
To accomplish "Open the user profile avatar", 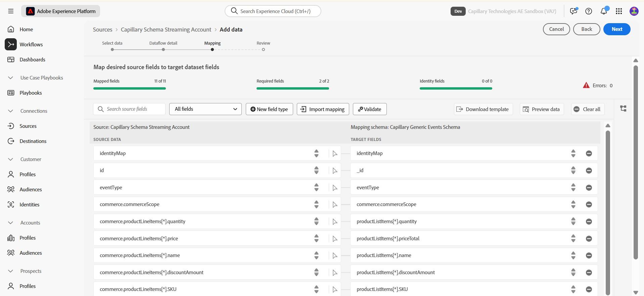I will point(634,11).
